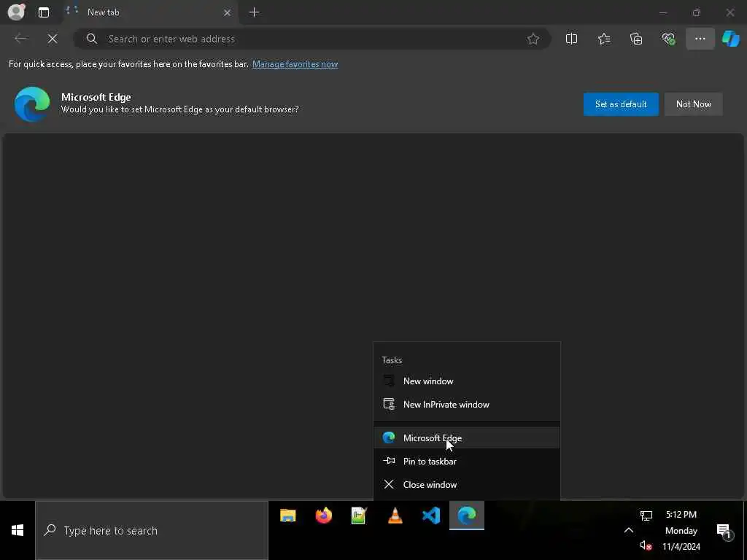
Task: Go back with the back arrow
Action: pos(20,39)
